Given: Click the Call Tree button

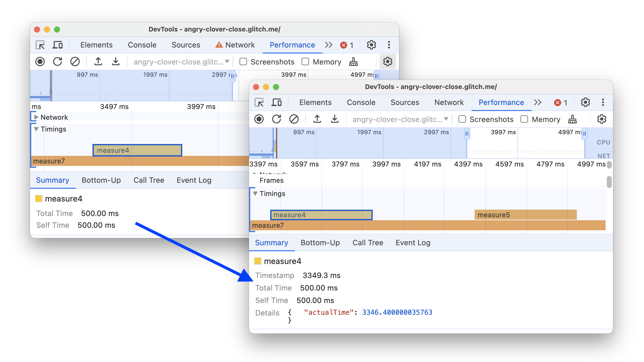Looking at the screenshot, I should (369, 242).
